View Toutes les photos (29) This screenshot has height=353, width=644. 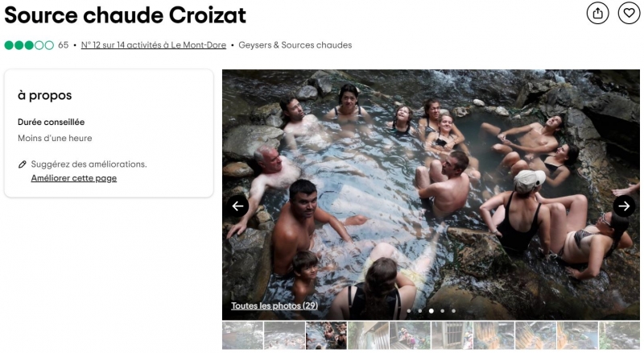[x=275, y=305]
